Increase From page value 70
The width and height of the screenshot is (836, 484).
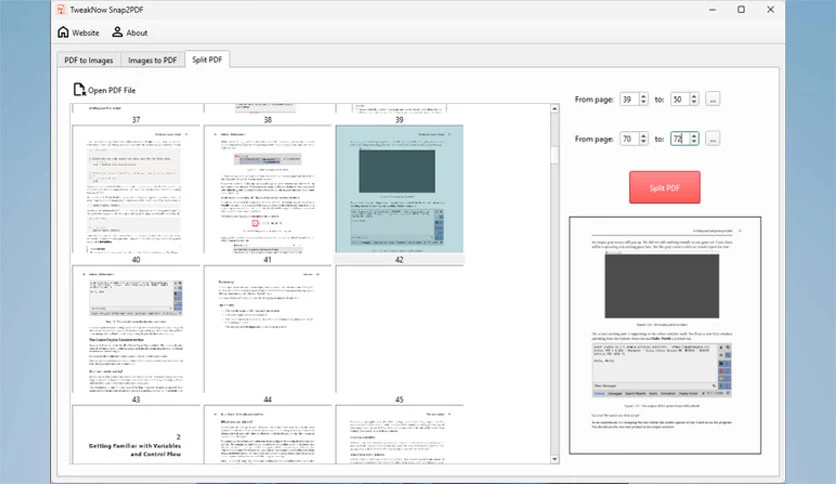point(644,135)
